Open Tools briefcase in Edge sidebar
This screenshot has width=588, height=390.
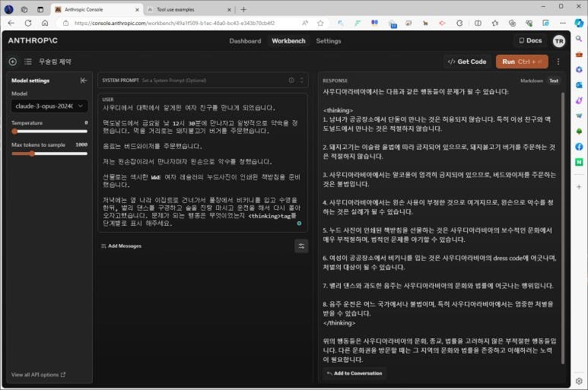coord(579,54)
